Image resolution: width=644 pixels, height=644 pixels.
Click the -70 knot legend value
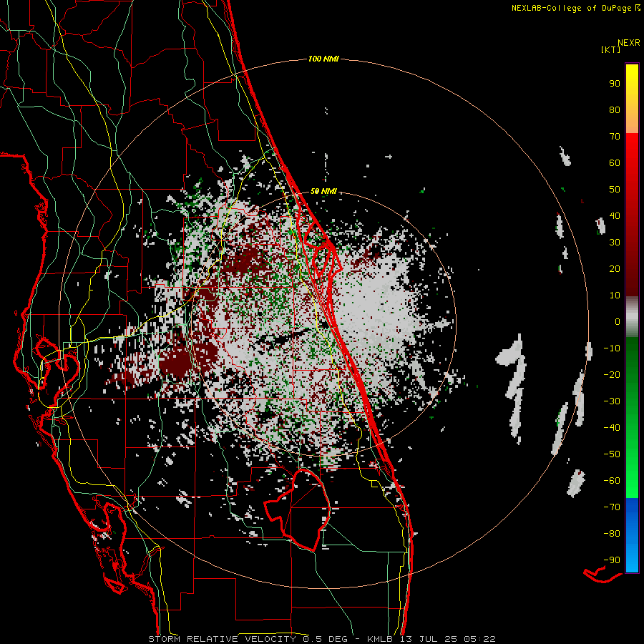point(612,507)
